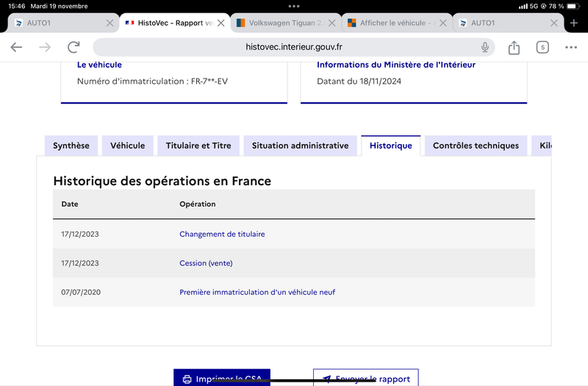Click the registration number FR-7**-EV text
This screenshot has width=588, height=386.
(x=209, y=82)
